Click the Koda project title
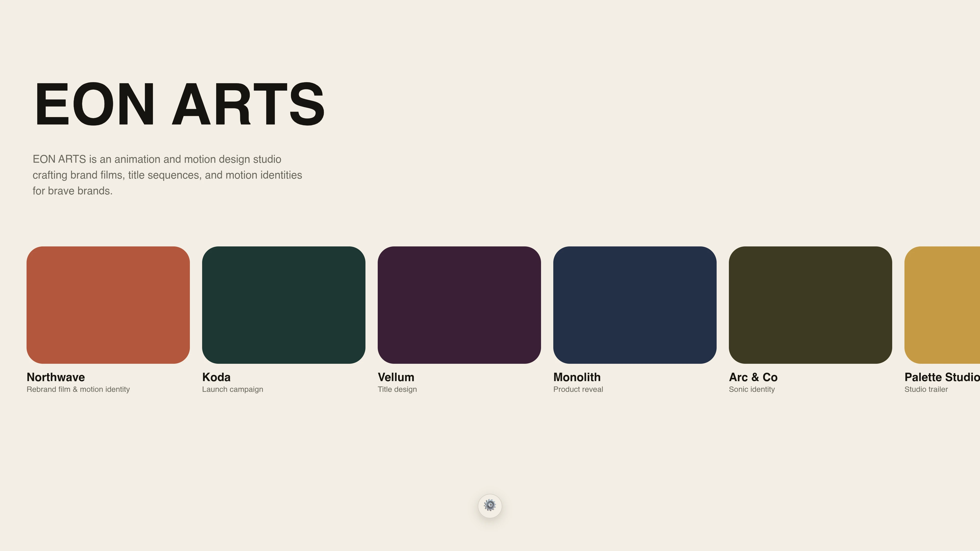This screenshot has width=980, height=551. click(x=216, y=377)
